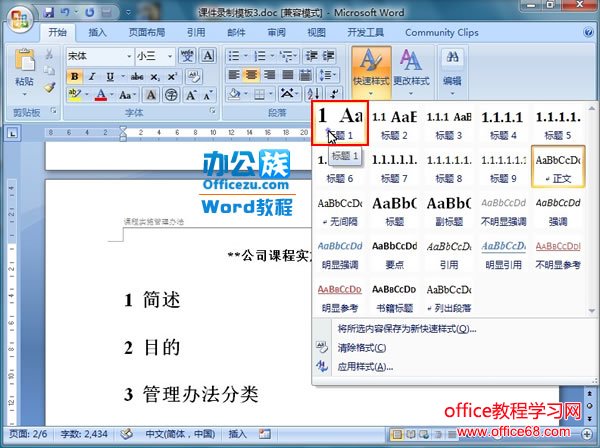The image size is (600, 448).
Task: Open Change Case dropdown
Action: (x=127, y=95)
